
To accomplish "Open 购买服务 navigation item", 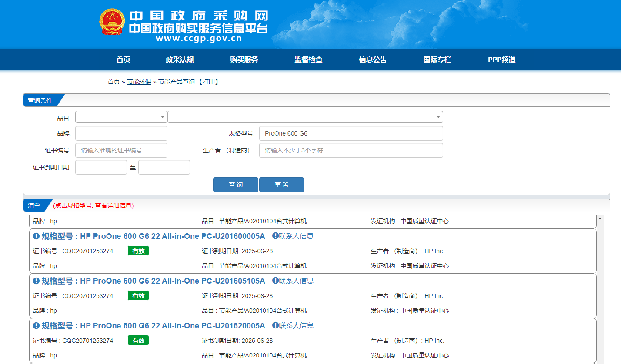I will [244, 60].
